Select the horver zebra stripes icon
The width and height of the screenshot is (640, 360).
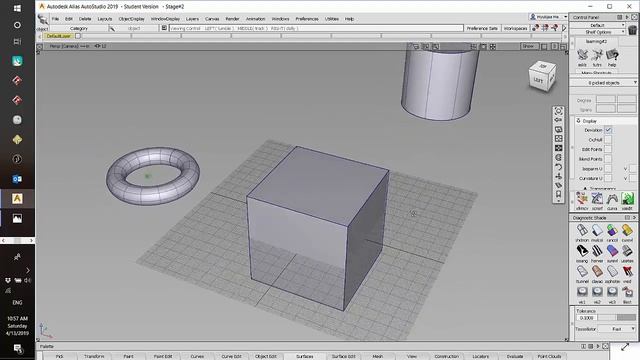[597, 251]
